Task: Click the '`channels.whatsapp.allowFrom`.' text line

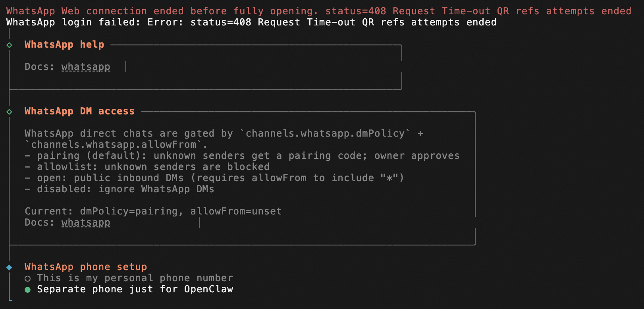Action: pyautogui.click(x=116, y=145)
